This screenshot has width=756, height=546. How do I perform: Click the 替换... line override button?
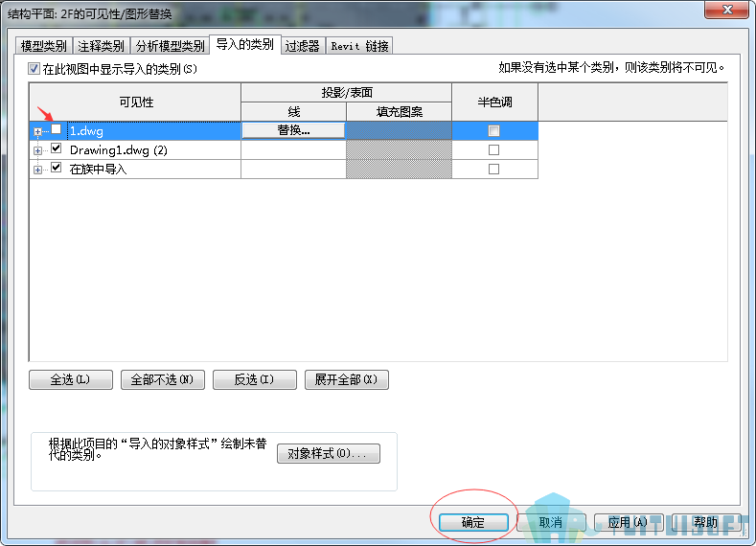tap(293, 130)
